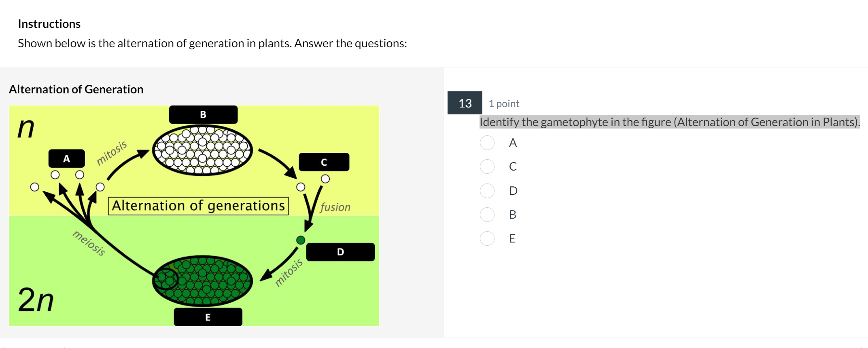Screen dimensions: 868x348
Task: Click the label C near fusion arrow
Action: pyautogui.click(x=324, y=162)
